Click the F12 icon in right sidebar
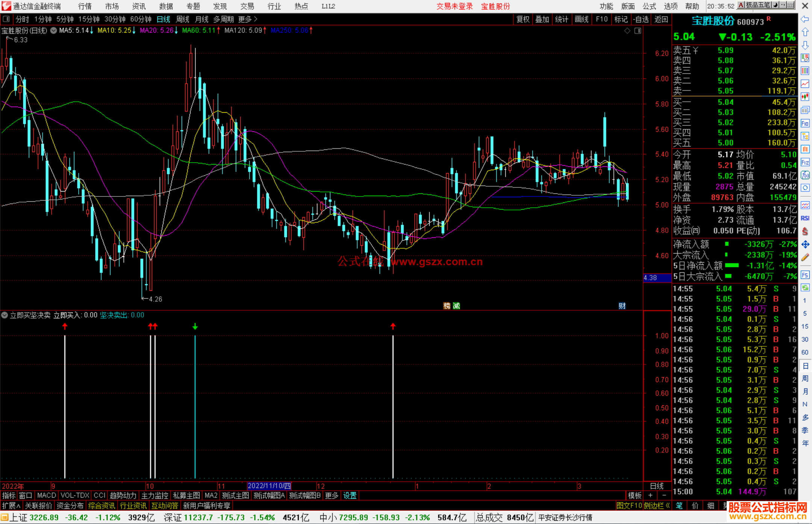The image size is (812, 524). tap(805, 162)
